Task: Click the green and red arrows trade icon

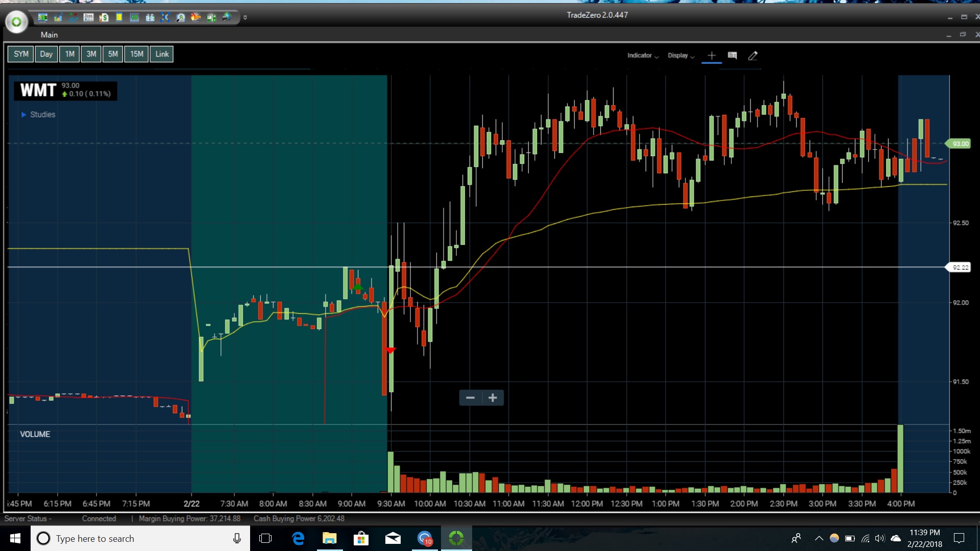Action: pos(73,18)
